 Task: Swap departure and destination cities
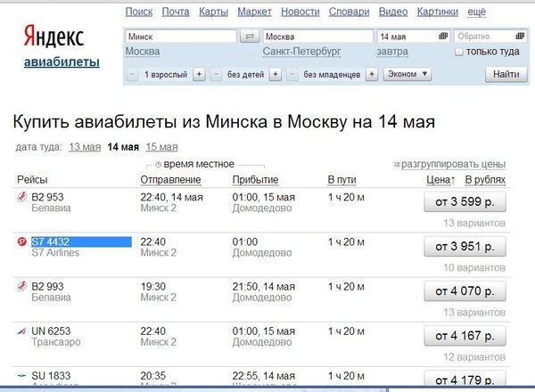(x=250, y=37)
